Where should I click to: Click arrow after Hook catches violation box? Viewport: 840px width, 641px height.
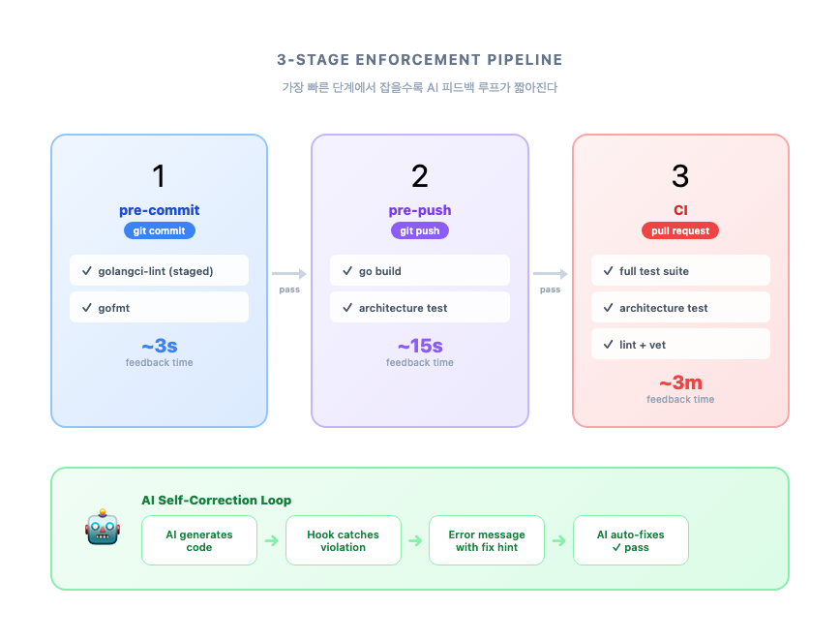pyautogui.click(x=415, y=540)
